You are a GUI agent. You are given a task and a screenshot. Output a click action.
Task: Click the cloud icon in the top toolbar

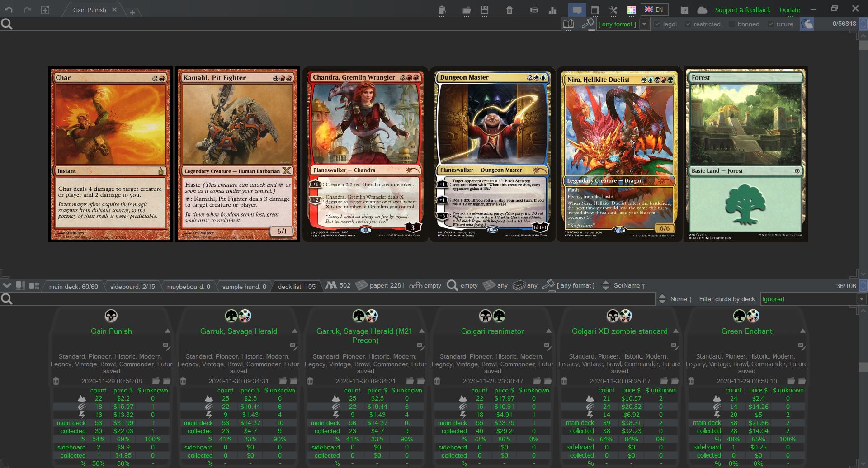click(x=702, y=10)
